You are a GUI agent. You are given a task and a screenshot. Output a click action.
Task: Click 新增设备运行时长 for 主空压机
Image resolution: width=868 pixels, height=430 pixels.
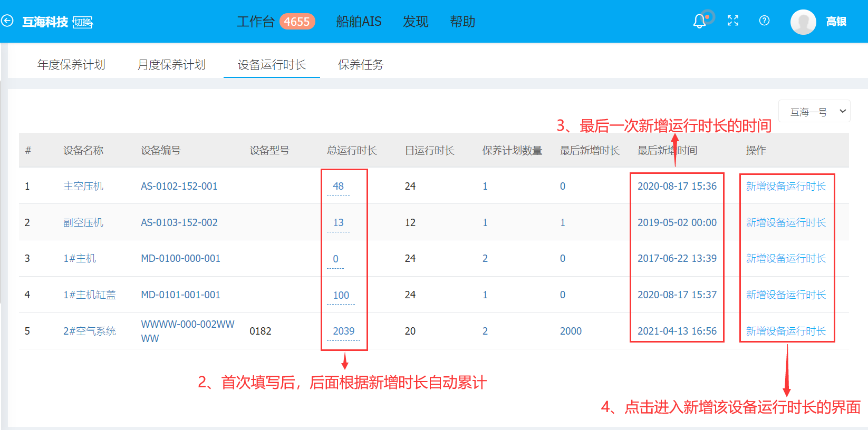pos(786,186)
